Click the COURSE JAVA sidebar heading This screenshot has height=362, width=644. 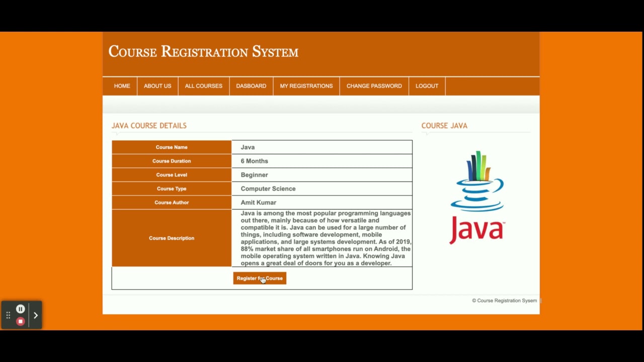[x=444, y=126]
